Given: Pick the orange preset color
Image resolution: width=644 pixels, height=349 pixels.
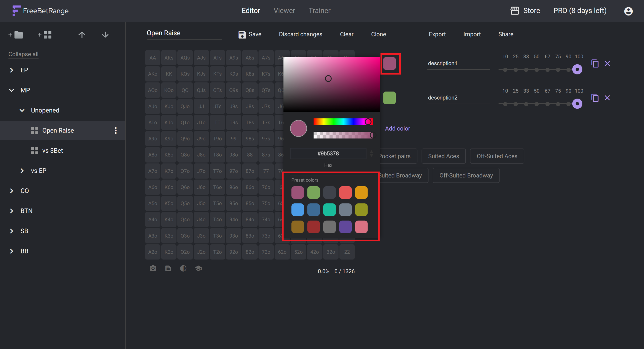Looking at the screenshot, I should pyautogui.click(x=361, y=193).
